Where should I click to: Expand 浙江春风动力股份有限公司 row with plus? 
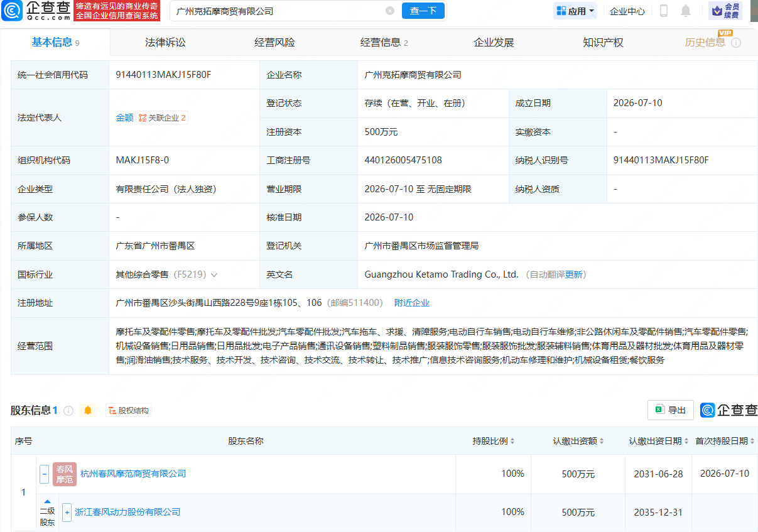[67, 512]
